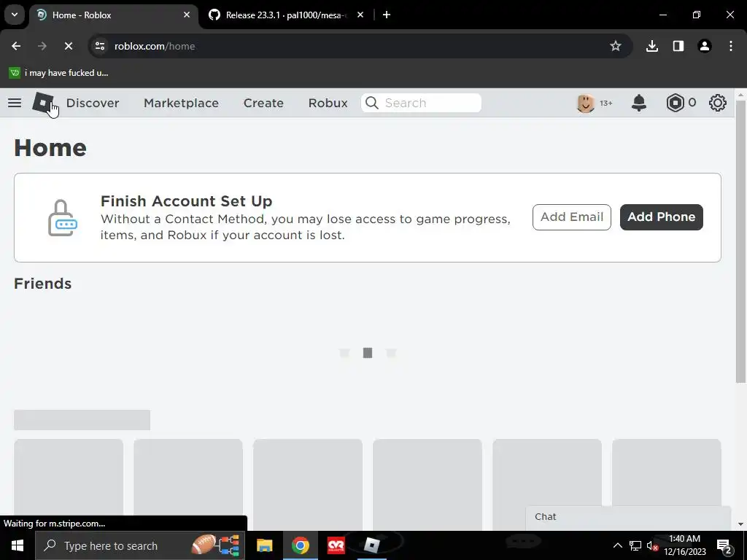The height and width of the screenshot is (560, 747).
Task: Bookmark this page with the star icon
Action: coord(616,46)
